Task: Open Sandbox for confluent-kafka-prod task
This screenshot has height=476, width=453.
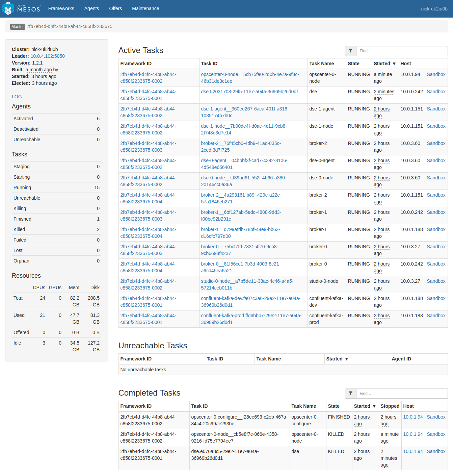Action: (436, 316)
